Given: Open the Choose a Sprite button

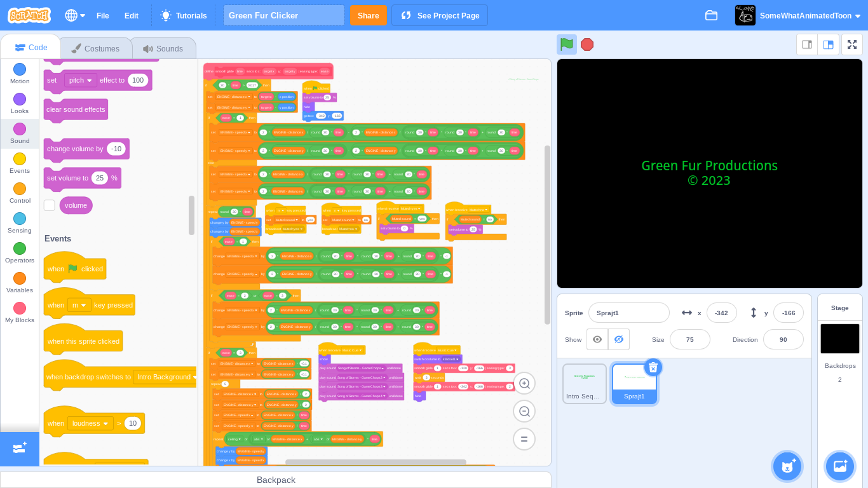Looking at the screenshot, I should 787,466.
